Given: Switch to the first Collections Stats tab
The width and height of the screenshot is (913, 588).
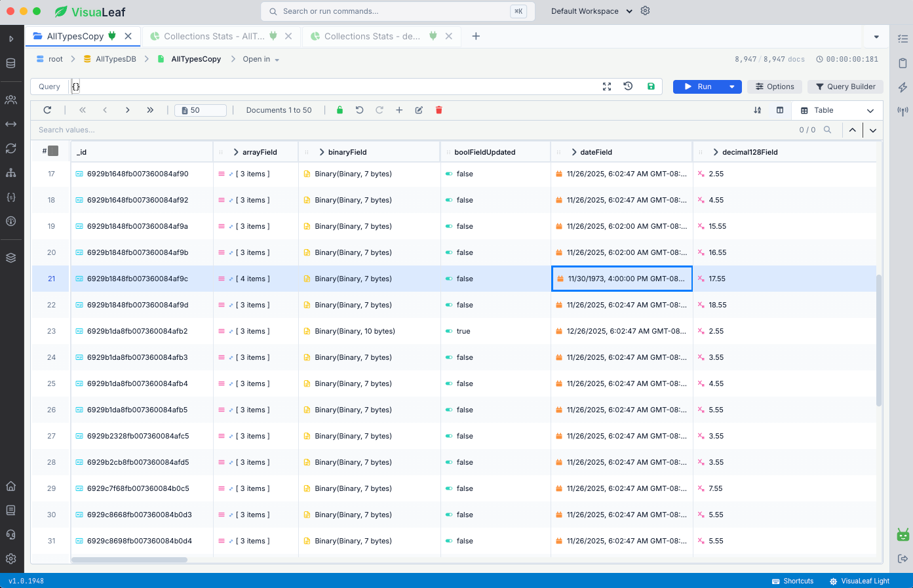Looking at the screenshot, I should [214, 37].
